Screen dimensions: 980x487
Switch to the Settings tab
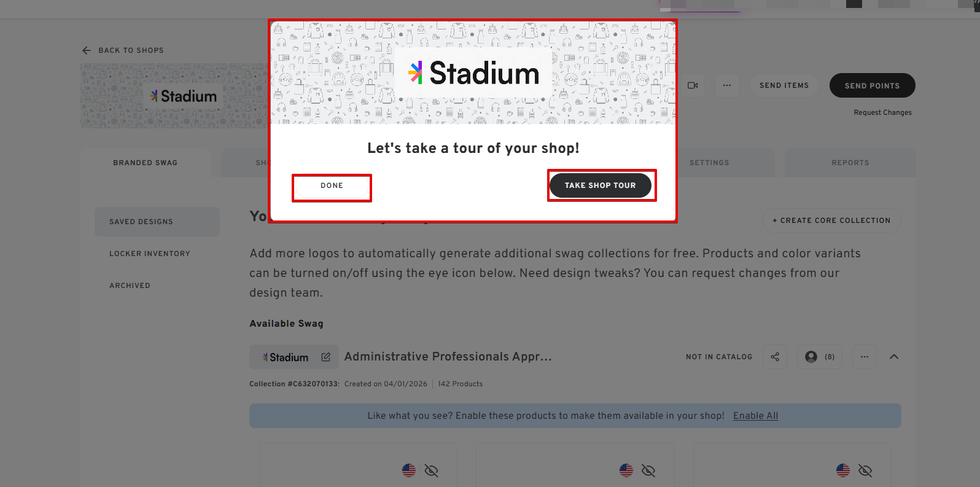(709, 163)
